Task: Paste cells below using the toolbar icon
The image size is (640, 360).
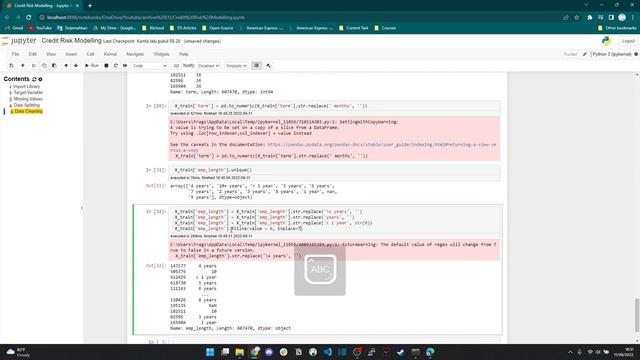Action: [54, 66]
